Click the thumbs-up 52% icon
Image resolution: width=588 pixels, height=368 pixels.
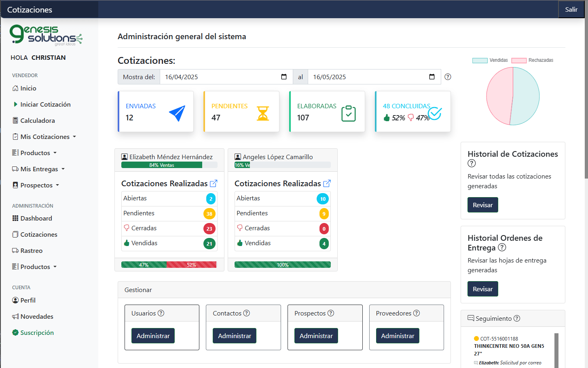pos(387,118)
